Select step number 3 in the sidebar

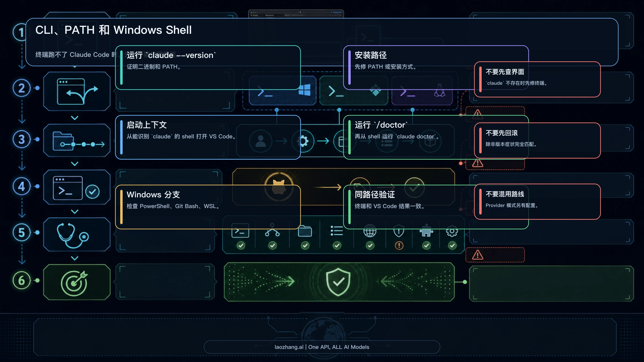21,139
